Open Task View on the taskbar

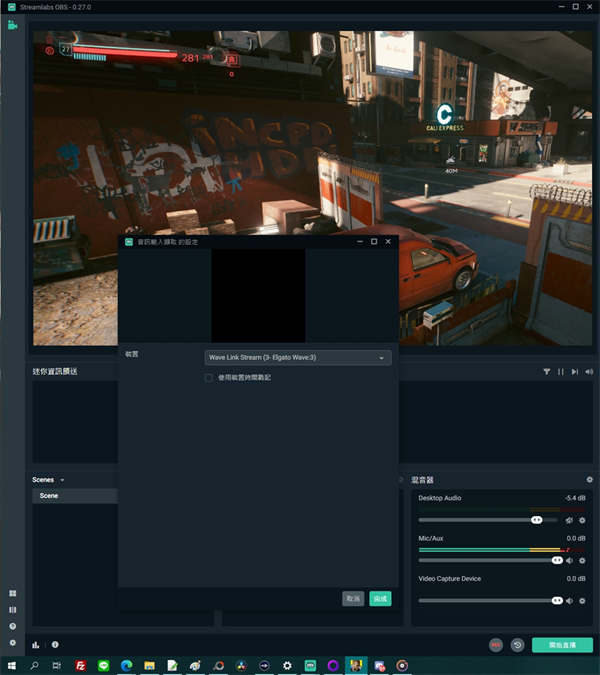pyautogui.click(x=56, y=666)
